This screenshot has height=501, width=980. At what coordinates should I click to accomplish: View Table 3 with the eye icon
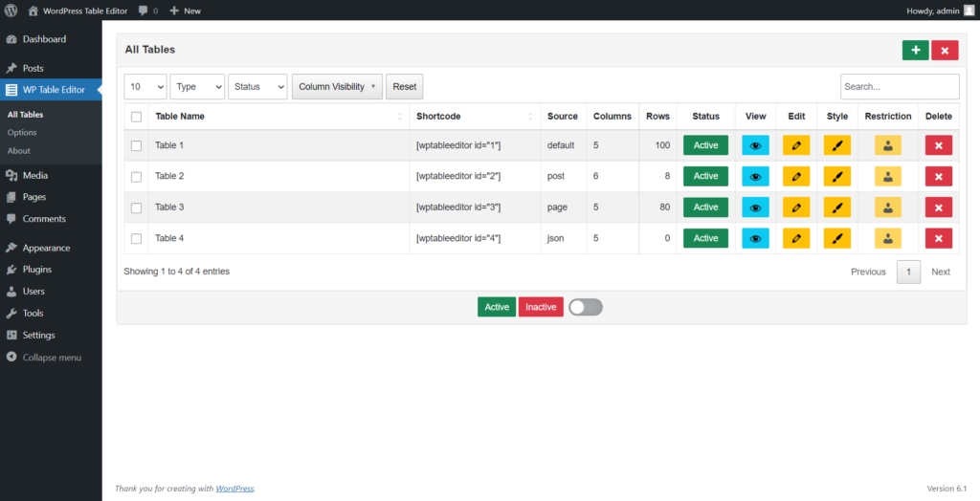tap(756, 207)
